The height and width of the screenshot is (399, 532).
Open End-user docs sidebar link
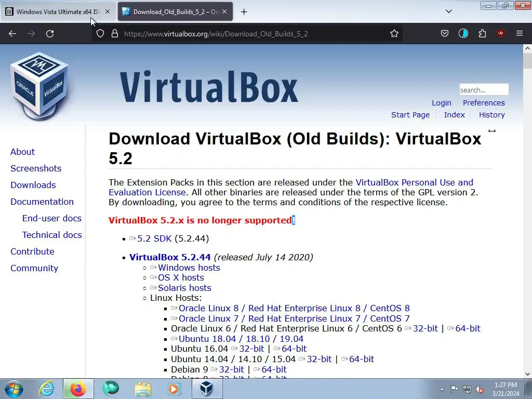click(52, 218)
